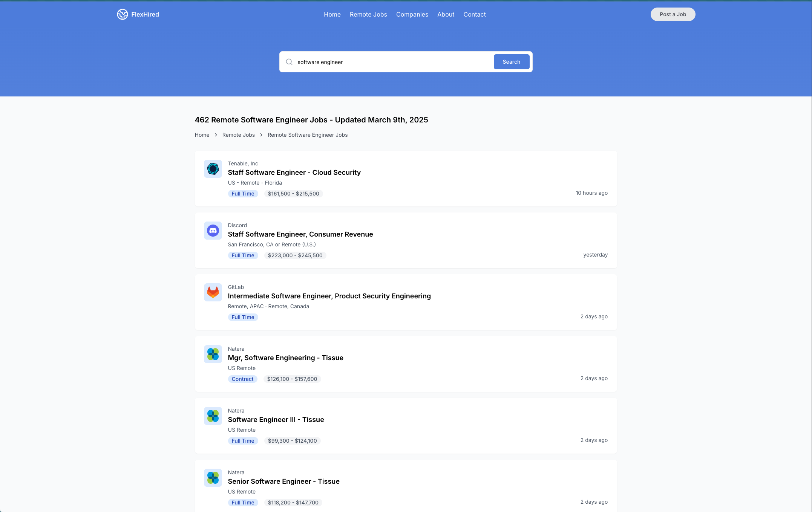This screenshot has height=512, width=812.
Task: Click the GitLab company name
Action: (236, 287)
